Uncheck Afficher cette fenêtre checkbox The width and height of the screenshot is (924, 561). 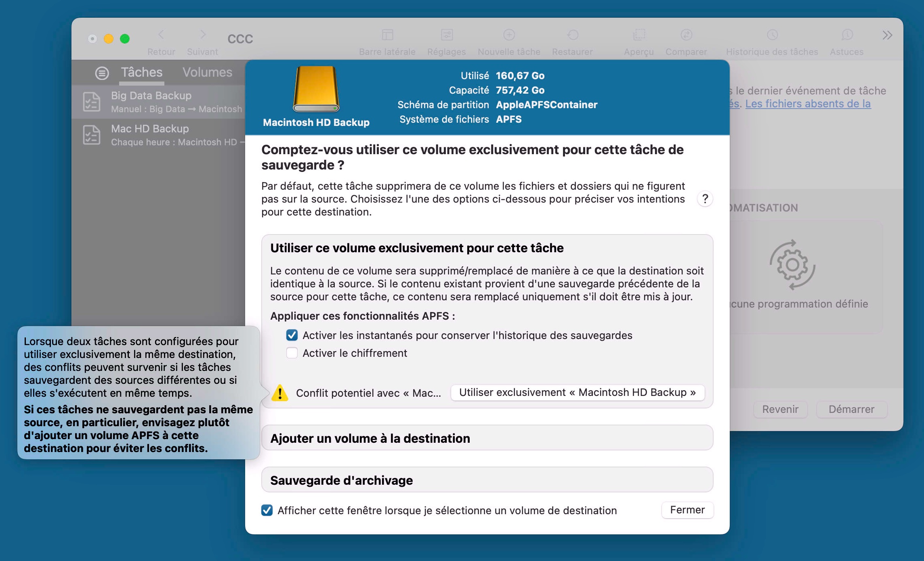[267, 510]
